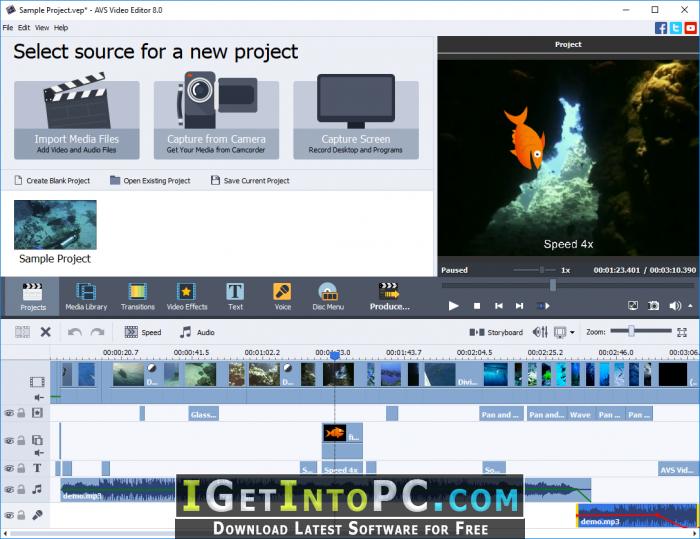Open the Edit menu
700x539 pixels.
[24, 28]
